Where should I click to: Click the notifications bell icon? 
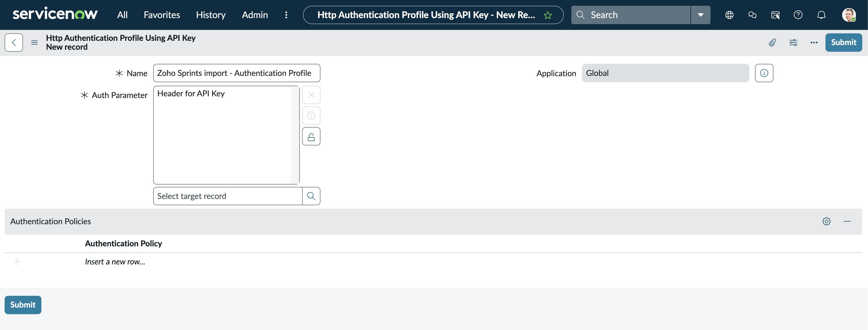[821, 15]
